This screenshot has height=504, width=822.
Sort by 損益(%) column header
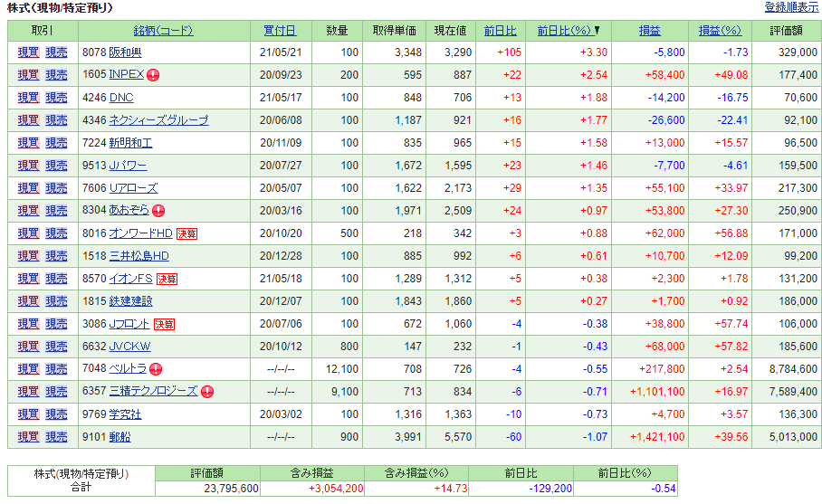(x=720, y=31)
